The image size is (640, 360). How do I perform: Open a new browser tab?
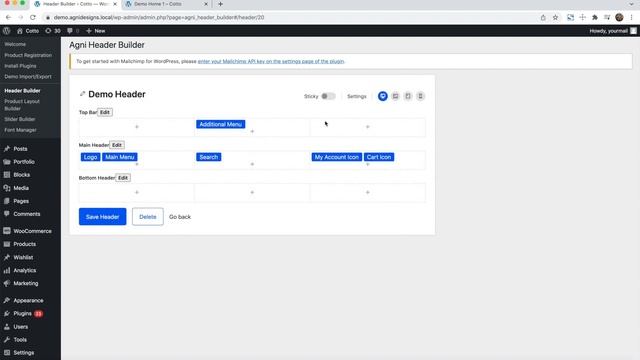pyautogui.click(x=220, y=4)
